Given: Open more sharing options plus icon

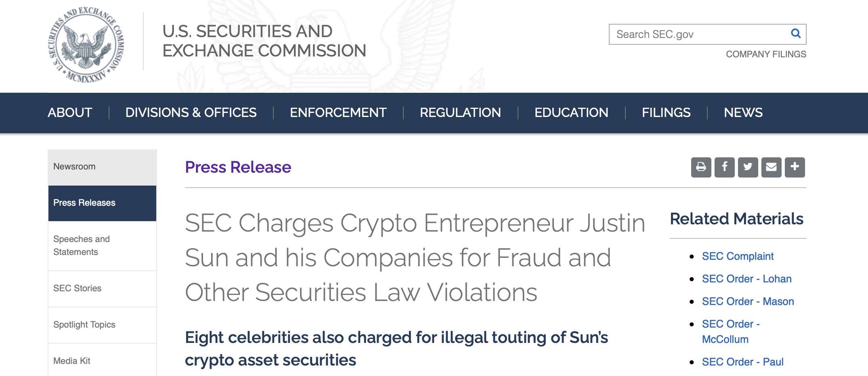Looking at the screenshot, I should coord(795,167).
